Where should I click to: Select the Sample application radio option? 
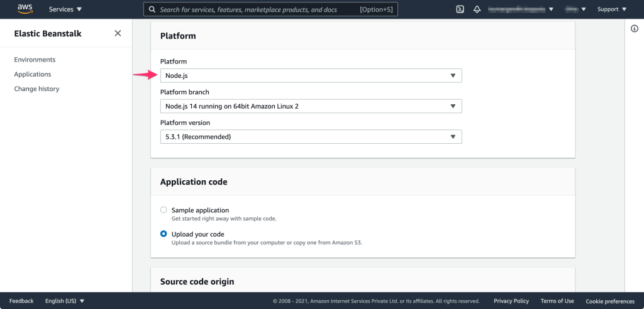tap(164, 210)
